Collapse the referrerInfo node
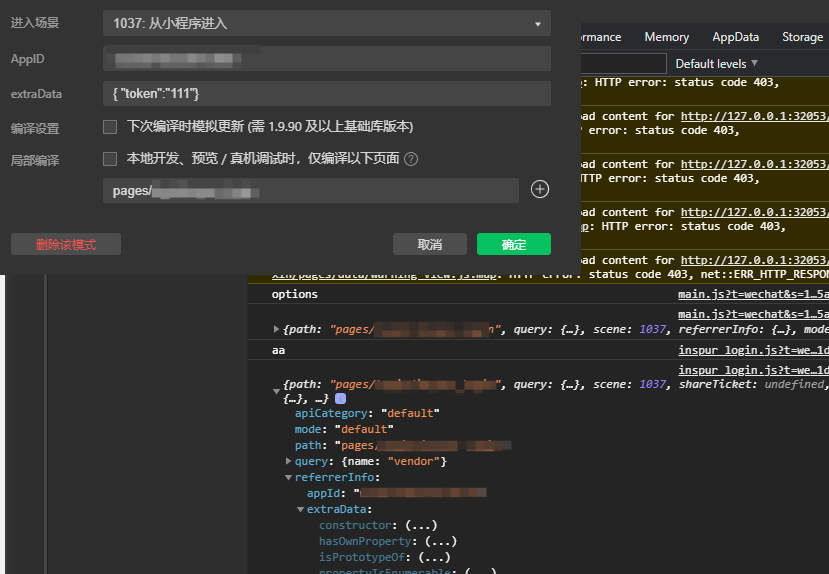Image resolution: width=829 pixels, height=574 pixels. click(x=288, y=477)
